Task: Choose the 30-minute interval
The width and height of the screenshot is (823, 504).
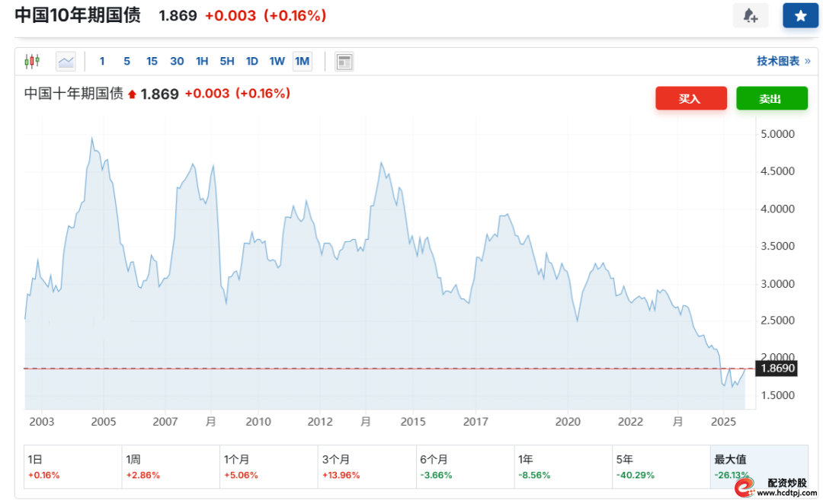Action: (177, 61)
